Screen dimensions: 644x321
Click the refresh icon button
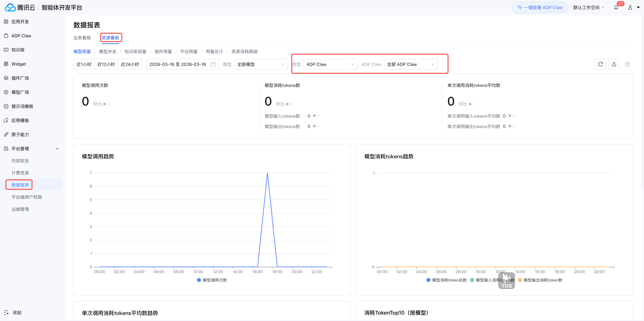click(600, 64)
